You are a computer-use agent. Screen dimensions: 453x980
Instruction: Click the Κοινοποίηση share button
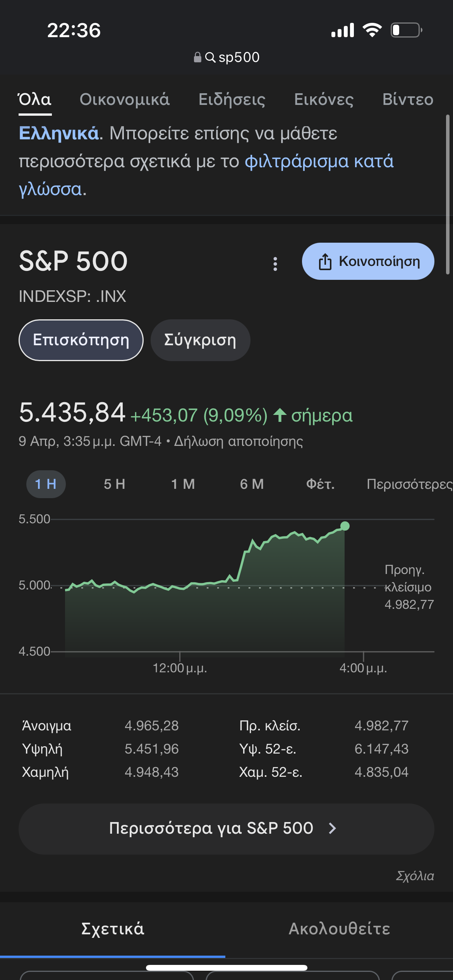tap(368, 261)
